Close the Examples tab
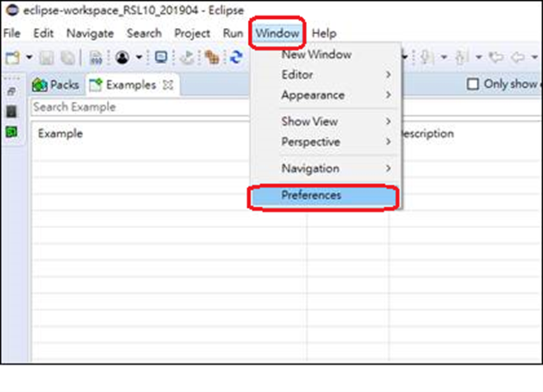The height and width of the screenshot is (392, 543). coord(168,84)
